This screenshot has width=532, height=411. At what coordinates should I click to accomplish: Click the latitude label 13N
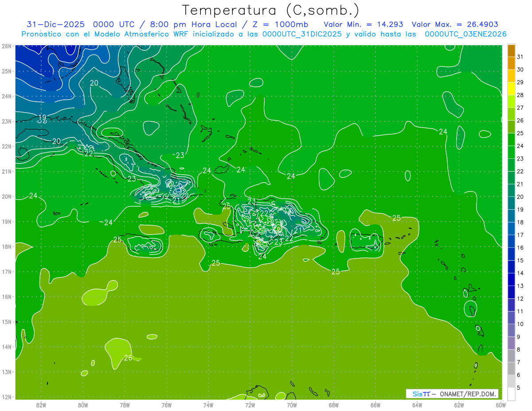tap(6, 372)
